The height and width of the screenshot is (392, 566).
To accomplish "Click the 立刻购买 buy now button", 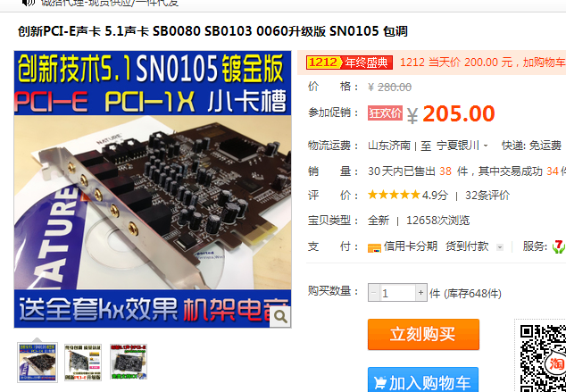I will [x=423, y=334].
